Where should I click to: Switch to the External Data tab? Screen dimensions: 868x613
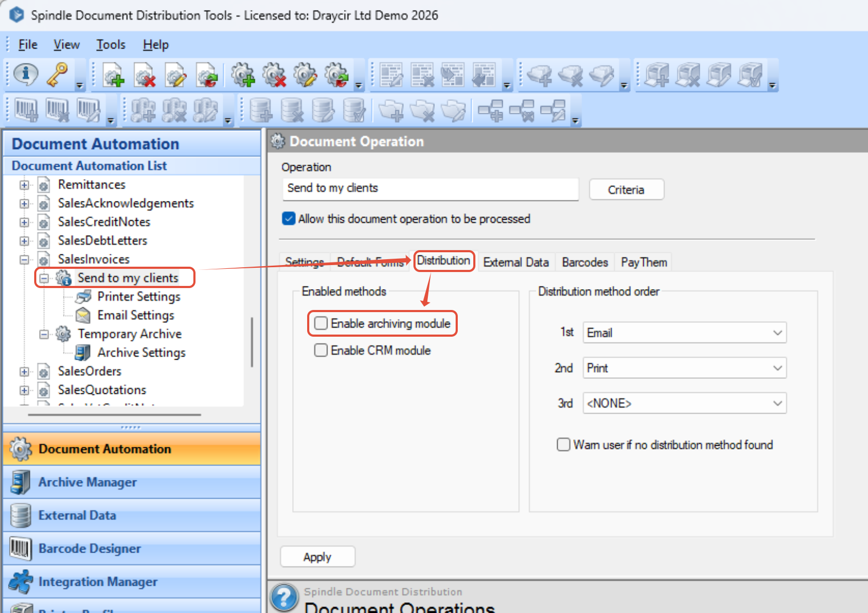pyautogui.click(x=516, y=262)
